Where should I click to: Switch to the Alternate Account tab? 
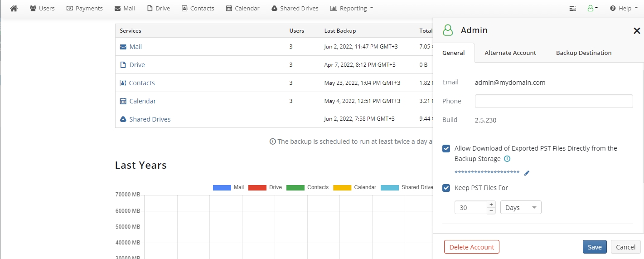[x=510, y=53]
